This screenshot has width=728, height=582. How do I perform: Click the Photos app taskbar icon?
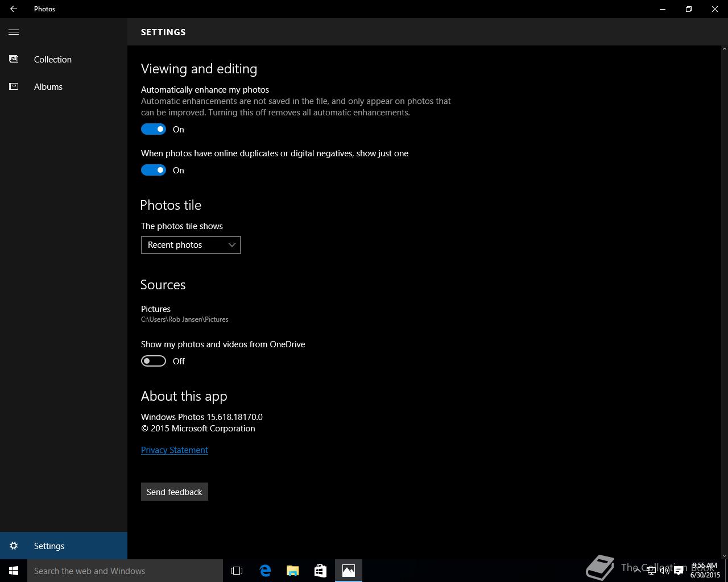[348, 571]
